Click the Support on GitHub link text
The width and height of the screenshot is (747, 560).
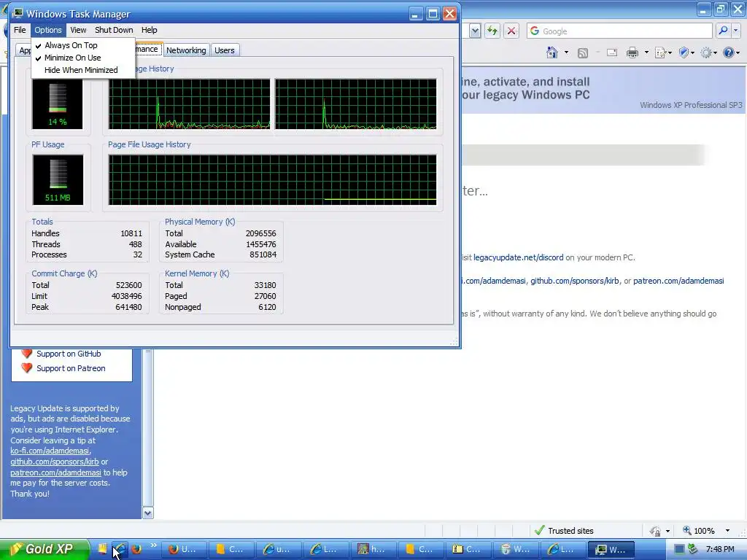(69, 354)
